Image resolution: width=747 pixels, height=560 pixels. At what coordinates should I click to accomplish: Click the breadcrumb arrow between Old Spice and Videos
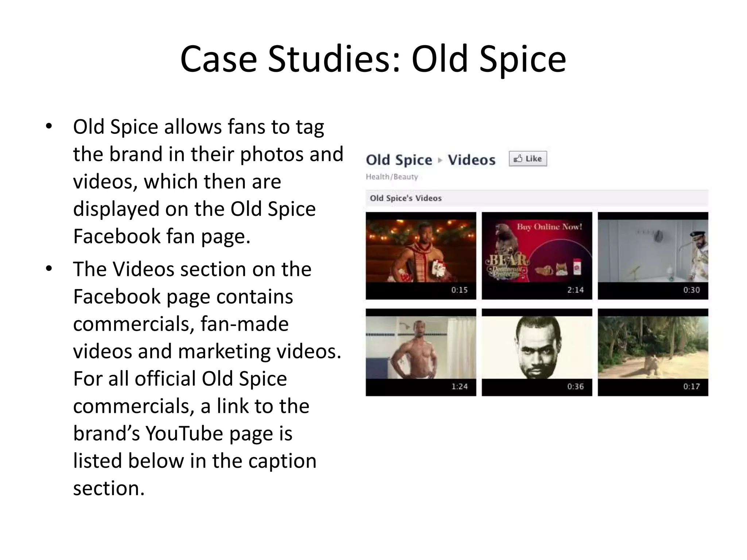[x=440, y=160]
